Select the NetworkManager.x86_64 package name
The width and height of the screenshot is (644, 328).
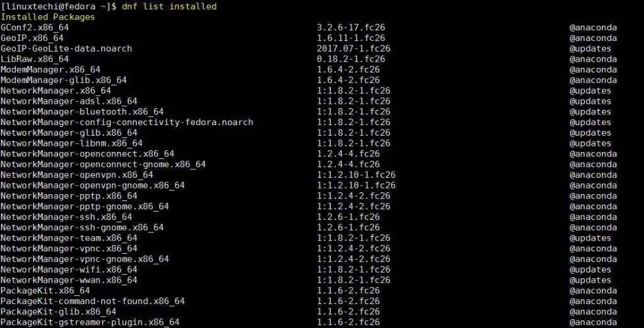click(x=56, y=90)
